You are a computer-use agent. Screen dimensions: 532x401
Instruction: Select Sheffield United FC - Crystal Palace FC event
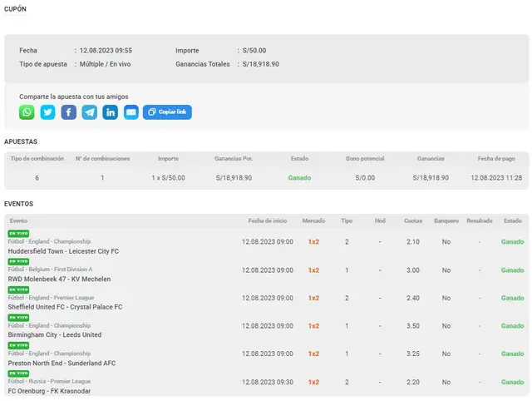click(65, 307)
